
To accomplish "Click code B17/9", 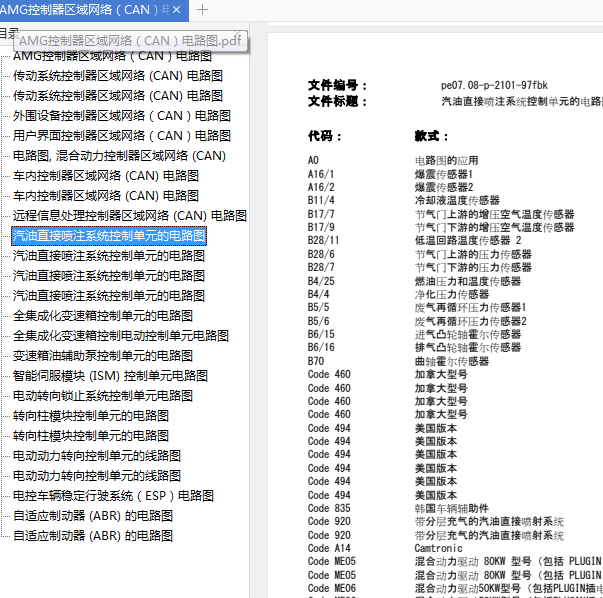I will (x=321, y=227).
